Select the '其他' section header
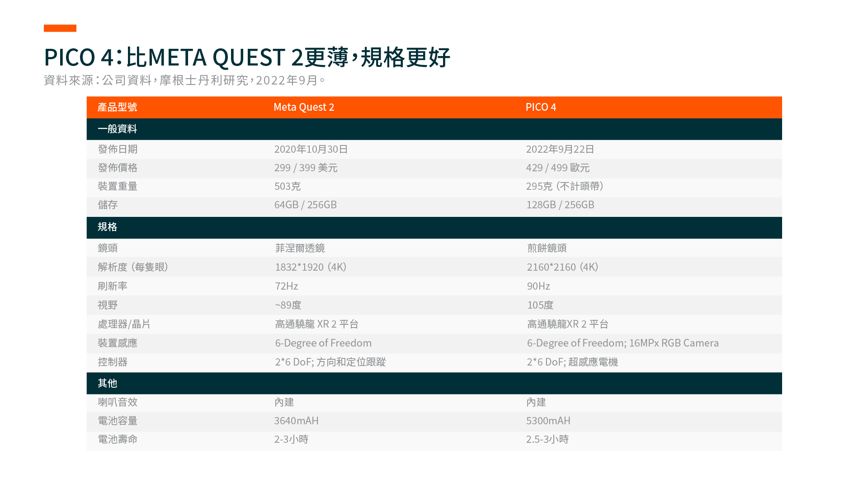Viewport: 868px width, 488px height. (108, 383)
